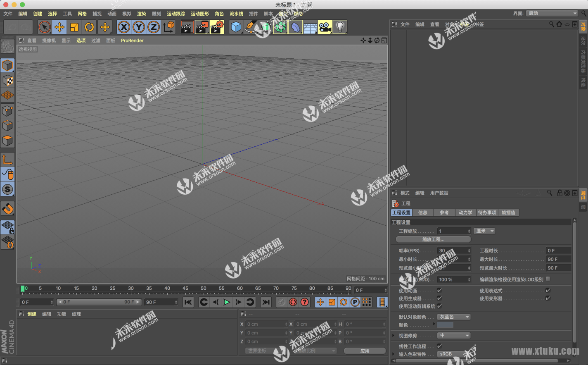The height and width of the screenshot is (365, 588).
Task: Expand the 视图修剪 disclosure triangle
Action: click(x=394, y=336)
